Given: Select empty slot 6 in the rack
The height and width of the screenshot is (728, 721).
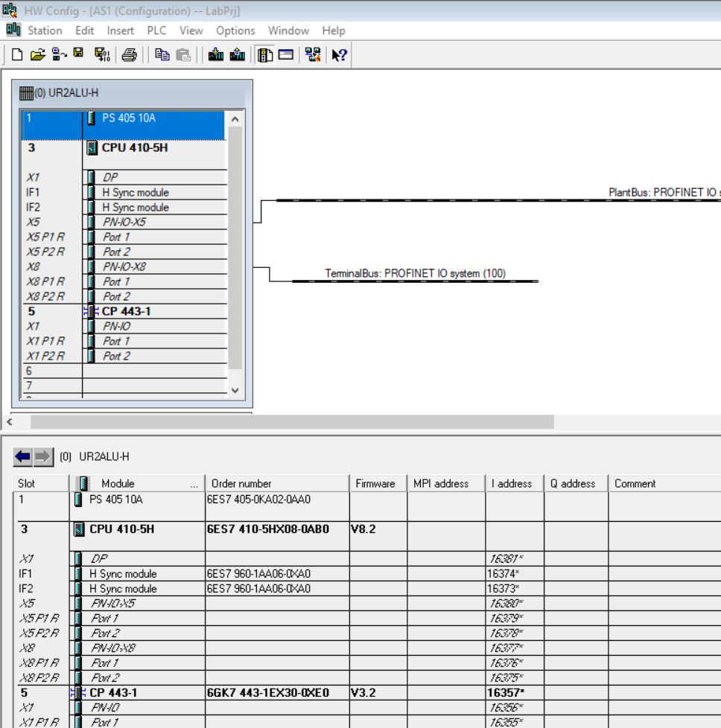Looking at the screenshot, I should pyautogui.click(x=124, y=371).
